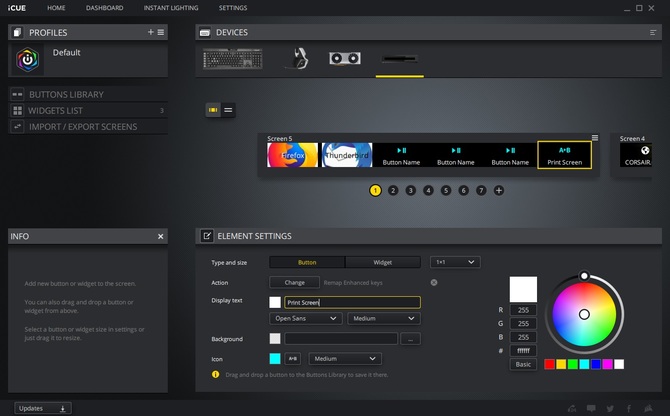The image size is (670, 416).
Task: Set element type to Button
Action: point(307,262)
